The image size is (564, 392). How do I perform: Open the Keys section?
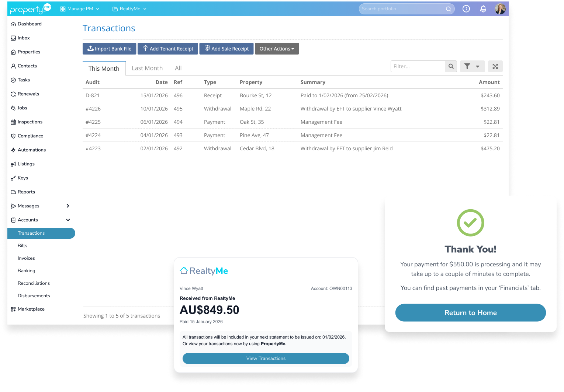tap(23, 178)
